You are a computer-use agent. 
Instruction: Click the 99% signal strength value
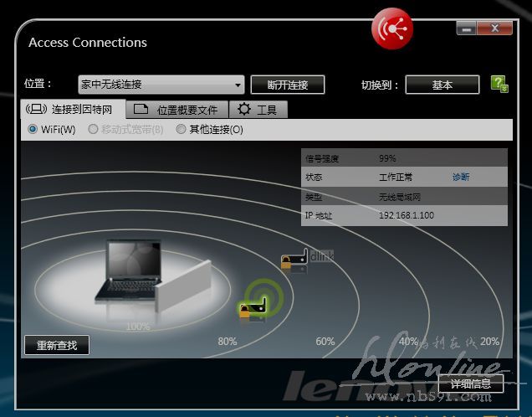387,158
